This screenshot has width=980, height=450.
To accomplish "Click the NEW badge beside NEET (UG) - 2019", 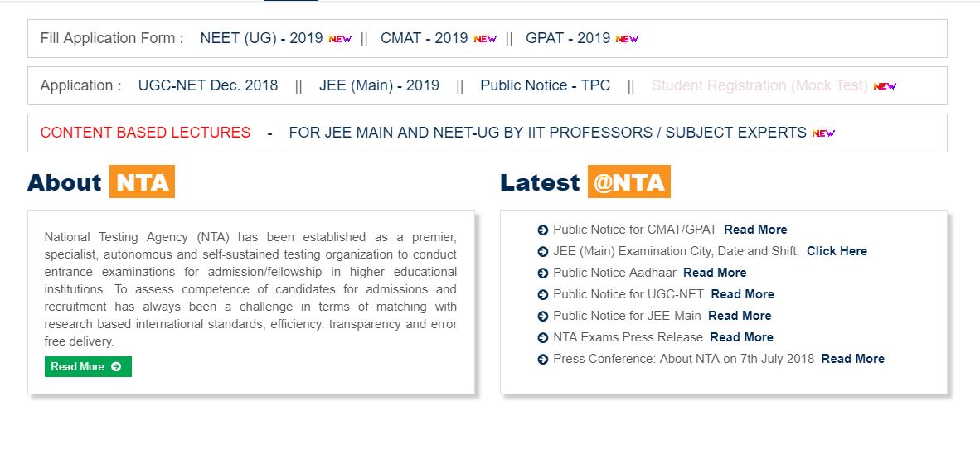I will (340, 39).
